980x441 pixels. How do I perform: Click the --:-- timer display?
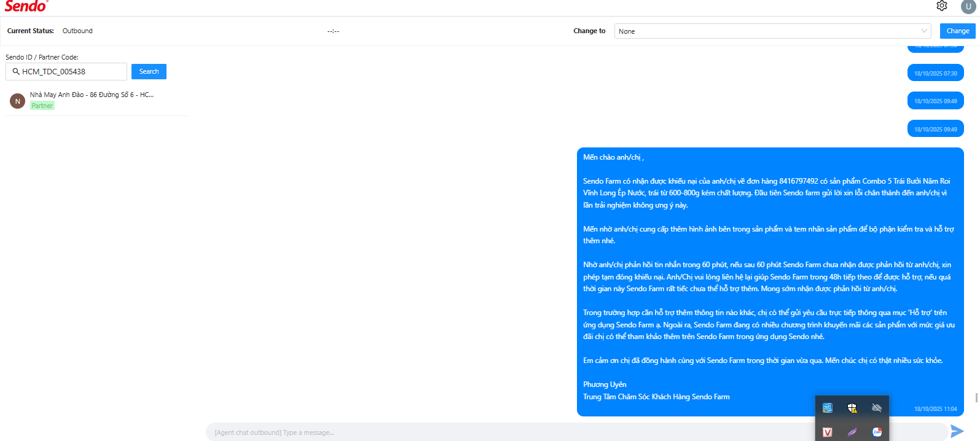[333, 31]
